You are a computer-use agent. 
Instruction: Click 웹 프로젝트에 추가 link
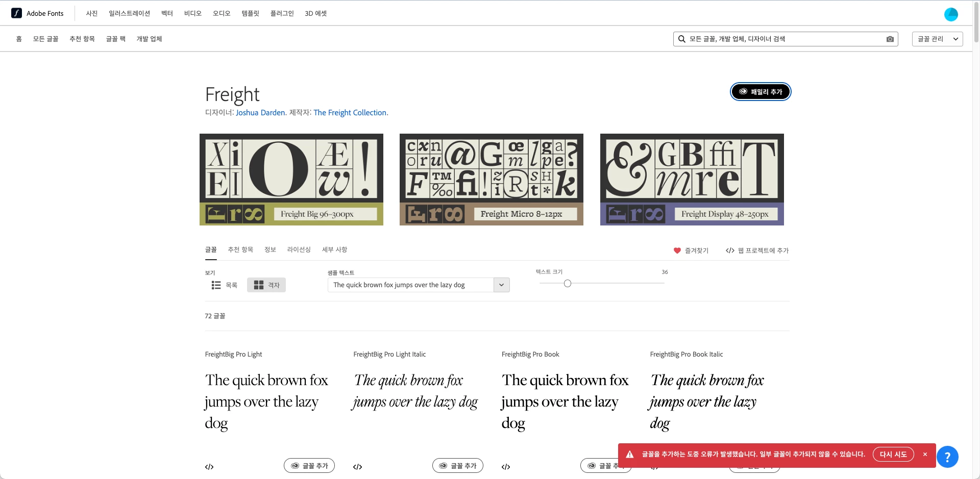757,250
